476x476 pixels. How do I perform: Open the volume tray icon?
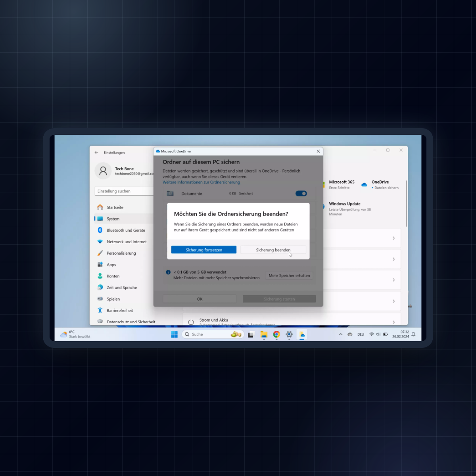point(378,334)
